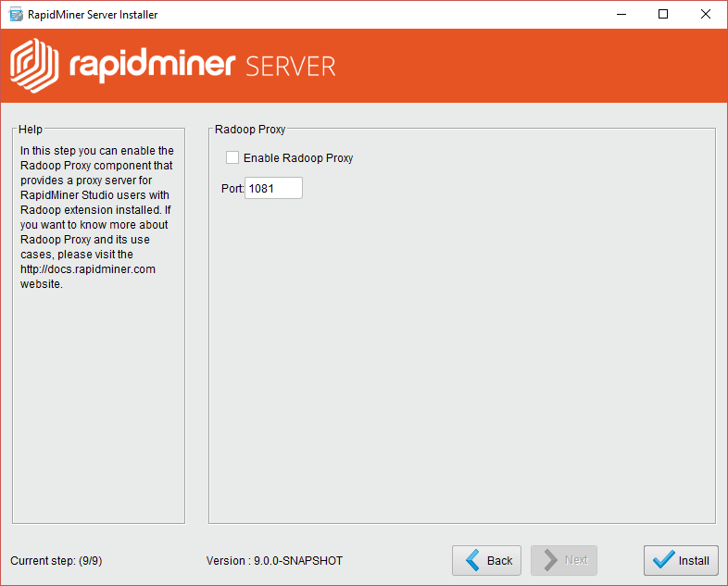
Task: Close the RapidMiner Server Installer window
Action: [706, 14]
